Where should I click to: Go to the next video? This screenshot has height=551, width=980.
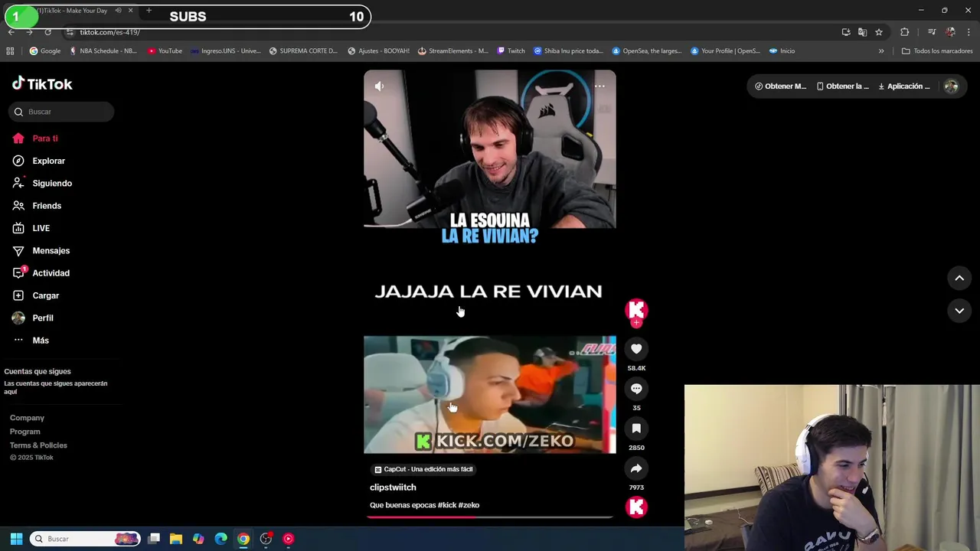(x=959, y=311)
